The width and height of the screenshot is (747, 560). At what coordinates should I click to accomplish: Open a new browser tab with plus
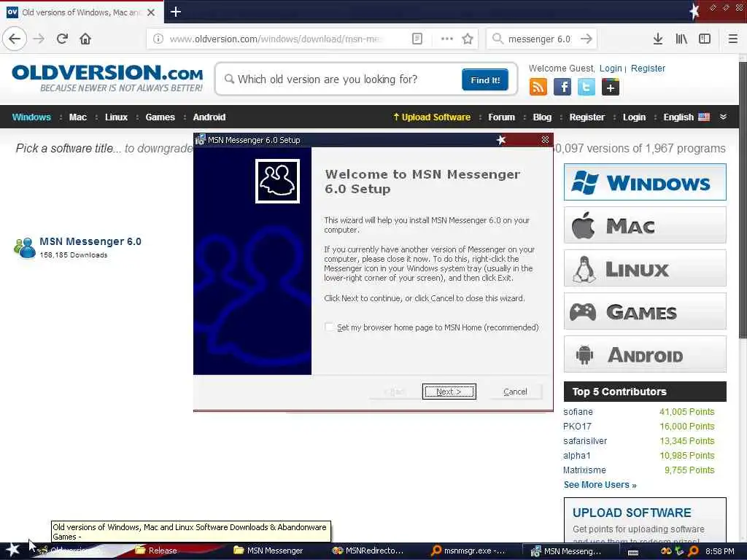click(175, 12)
